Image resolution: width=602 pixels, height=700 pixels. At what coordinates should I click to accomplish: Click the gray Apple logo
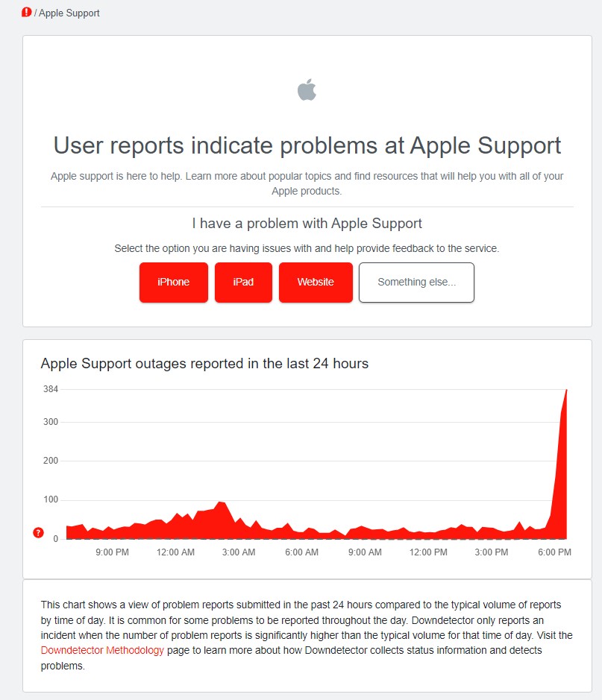pyautogui.click(x=307, y=90)
